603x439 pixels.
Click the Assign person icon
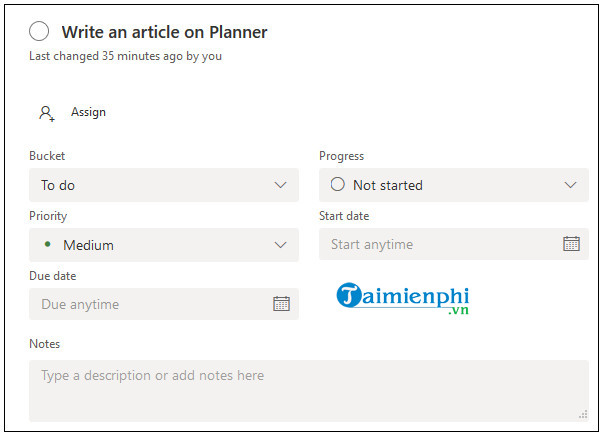46,113
